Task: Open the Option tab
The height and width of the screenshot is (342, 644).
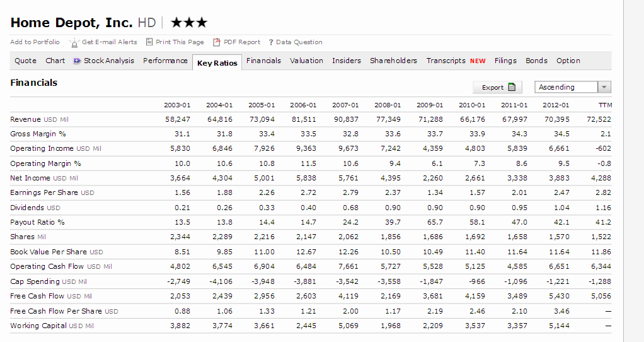Action: click(x=568, y=61)
